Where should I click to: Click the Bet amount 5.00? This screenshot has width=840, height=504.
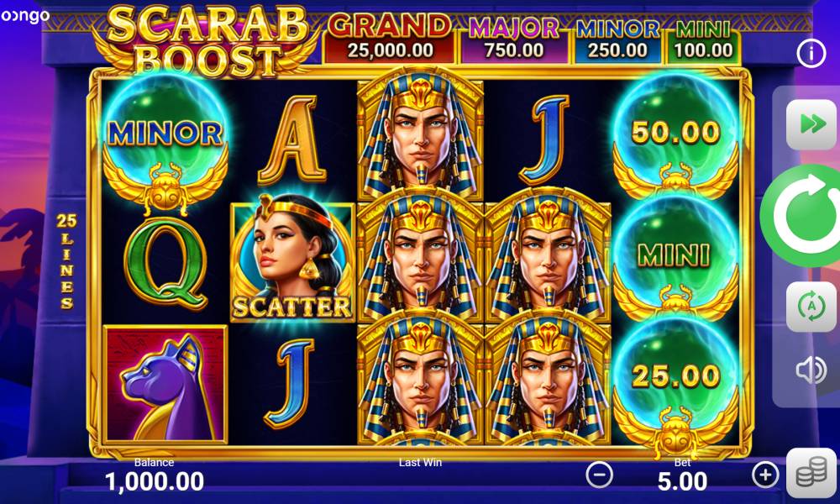tap(682, 481)
